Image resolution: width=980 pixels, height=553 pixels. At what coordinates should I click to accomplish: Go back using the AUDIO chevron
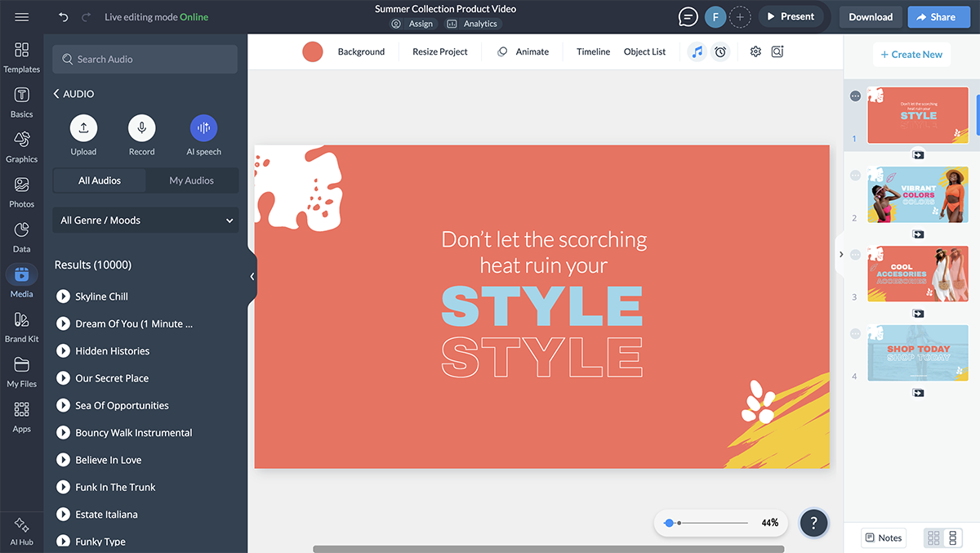tap(56, 94)
